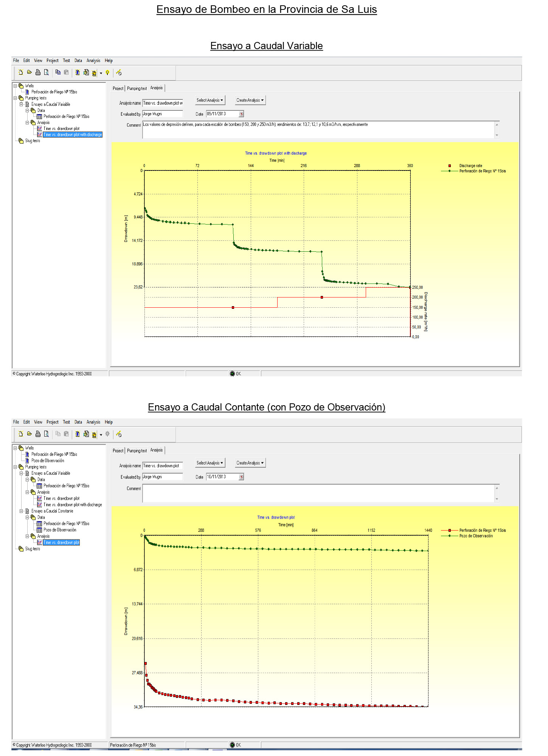Click the greyed Copy icon in the lower toolbar
548x756 pixels.
(x=58, y=434)
